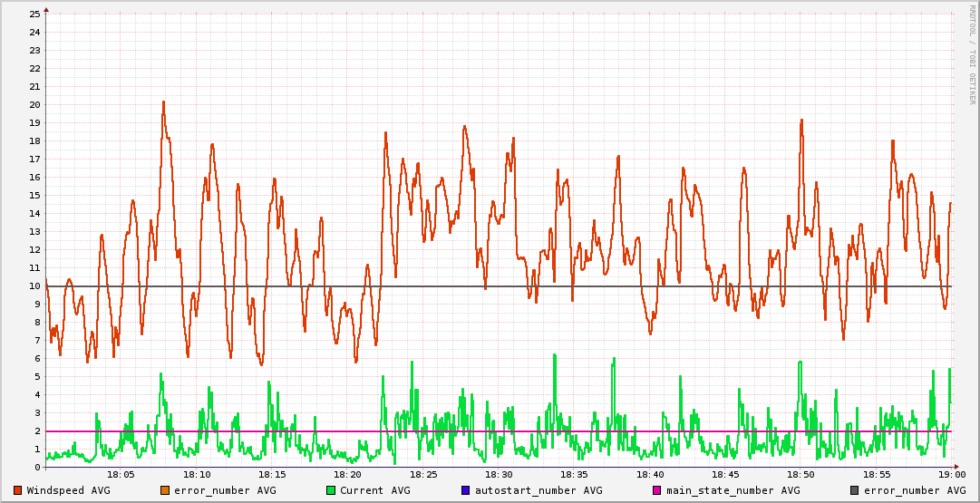Image resolution: width=980 pixels, height=503 pixels.
Task: Click the dark gray error_number AVG swatch
Action: [x=854, y=490]
